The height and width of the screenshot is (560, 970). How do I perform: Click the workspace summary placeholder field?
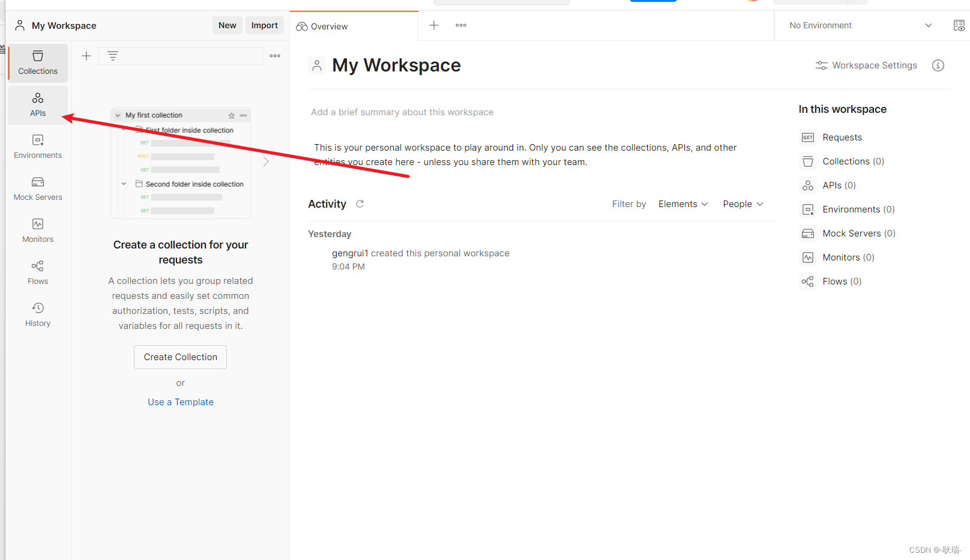402,112
